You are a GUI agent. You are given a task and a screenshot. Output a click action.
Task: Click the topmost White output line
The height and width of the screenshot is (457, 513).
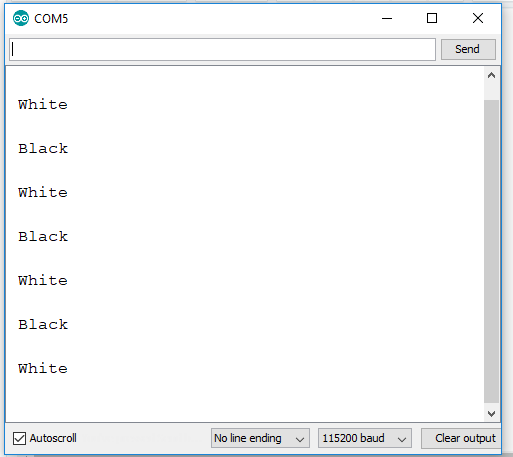click(x=43, y=105)
